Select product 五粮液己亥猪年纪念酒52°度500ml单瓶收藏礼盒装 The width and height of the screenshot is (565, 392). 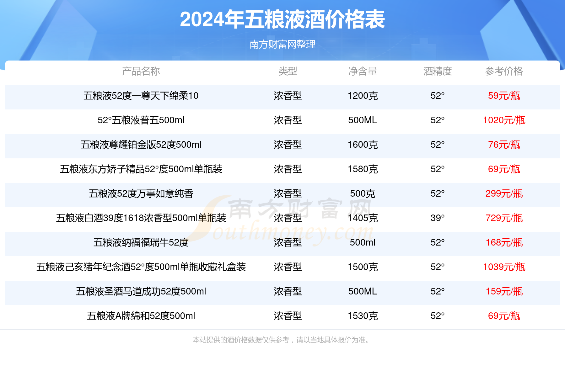point(141,267)
